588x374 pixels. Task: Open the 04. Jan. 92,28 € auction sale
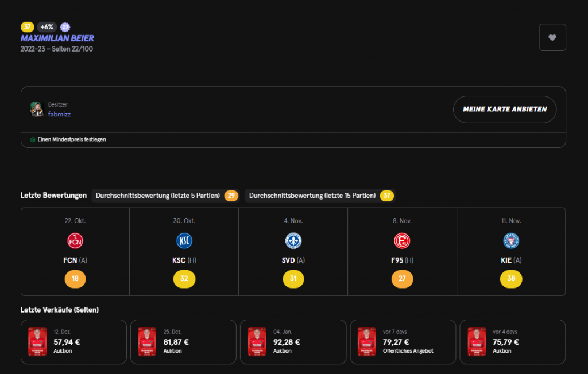pyautogui.click(x=293, y=342)
